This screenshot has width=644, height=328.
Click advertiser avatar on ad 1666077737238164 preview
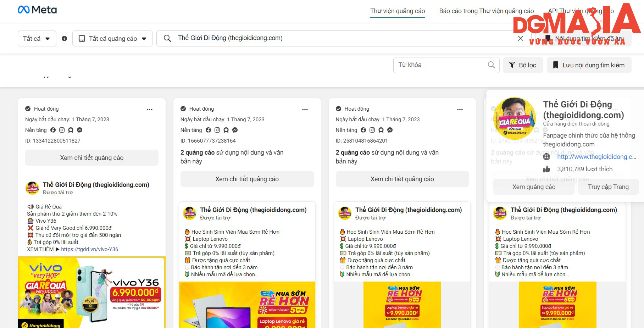(189, 213)
